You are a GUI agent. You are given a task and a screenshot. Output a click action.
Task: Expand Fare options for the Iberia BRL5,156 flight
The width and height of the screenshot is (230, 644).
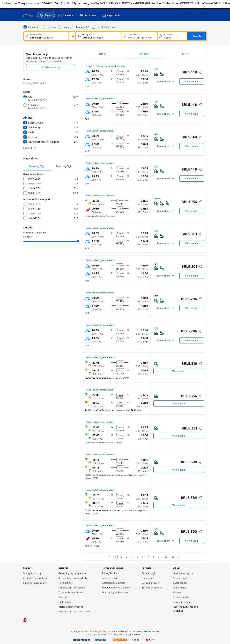tap(165, 211)
